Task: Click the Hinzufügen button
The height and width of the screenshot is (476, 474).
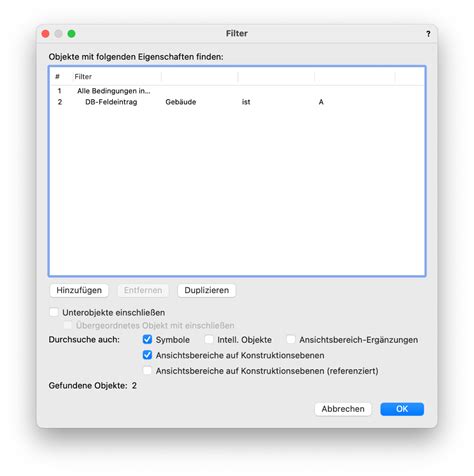Action: click(79, 290)
